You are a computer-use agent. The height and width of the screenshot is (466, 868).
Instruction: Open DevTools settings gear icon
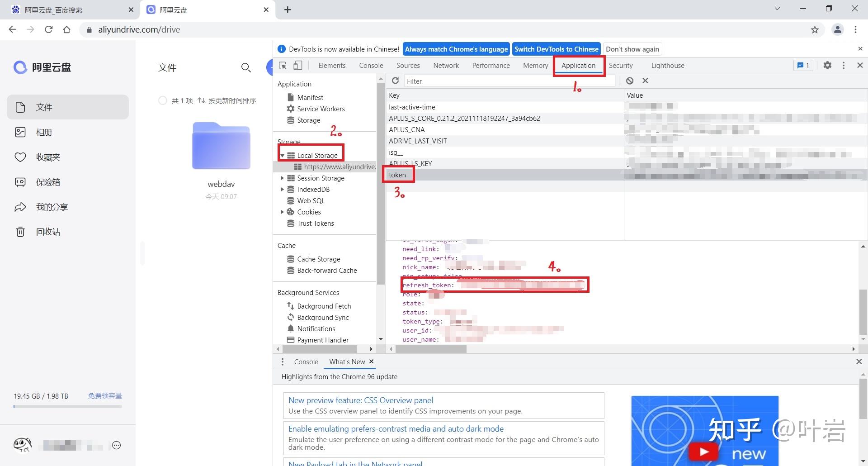(x=827, y=65)
